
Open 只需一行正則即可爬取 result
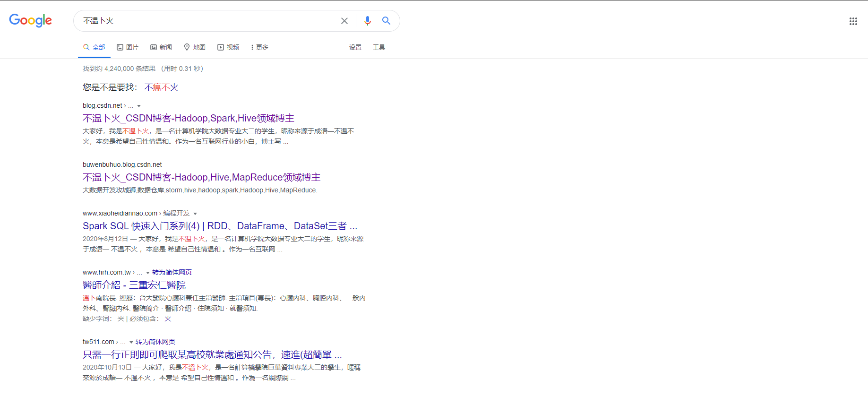[212, 354]
